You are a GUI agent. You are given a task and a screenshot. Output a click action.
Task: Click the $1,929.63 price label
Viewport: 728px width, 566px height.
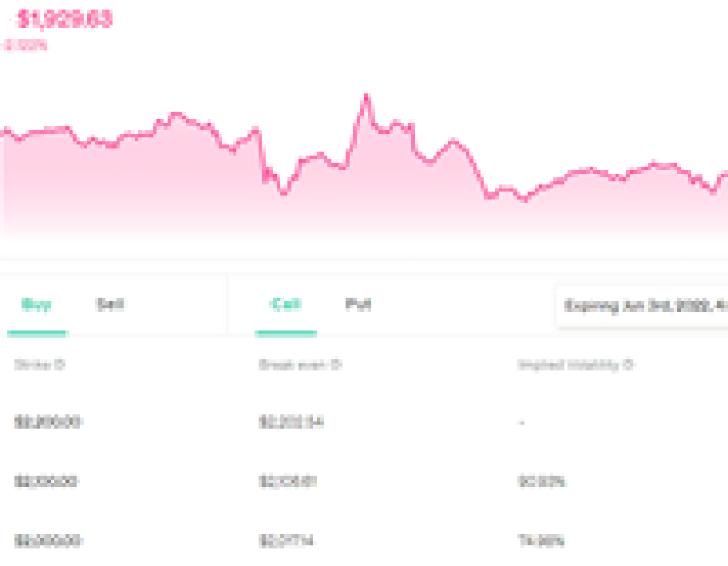click(x=65, y=18)
